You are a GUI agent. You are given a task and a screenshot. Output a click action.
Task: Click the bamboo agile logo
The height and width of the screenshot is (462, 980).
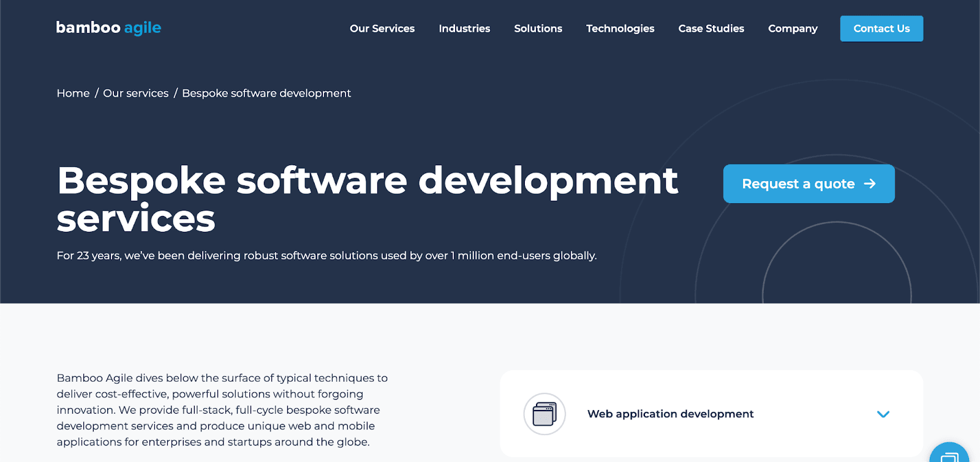108,28
